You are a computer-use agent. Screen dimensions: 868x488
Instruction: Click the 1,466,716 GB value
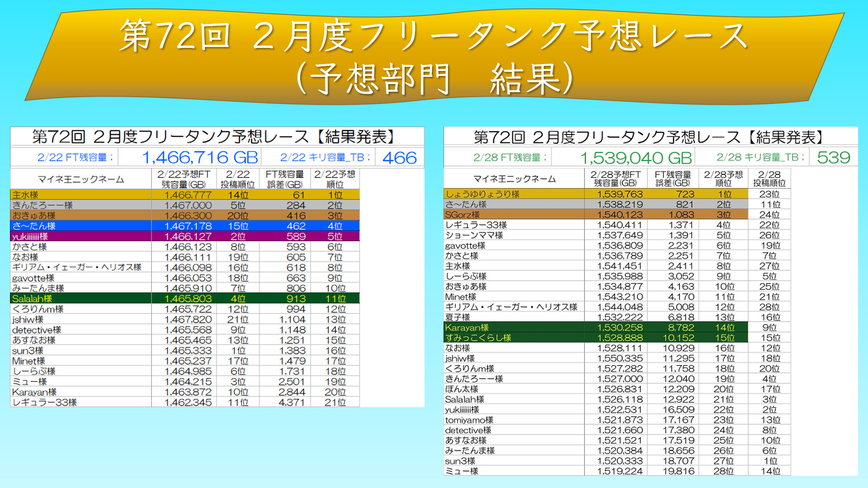200,158
